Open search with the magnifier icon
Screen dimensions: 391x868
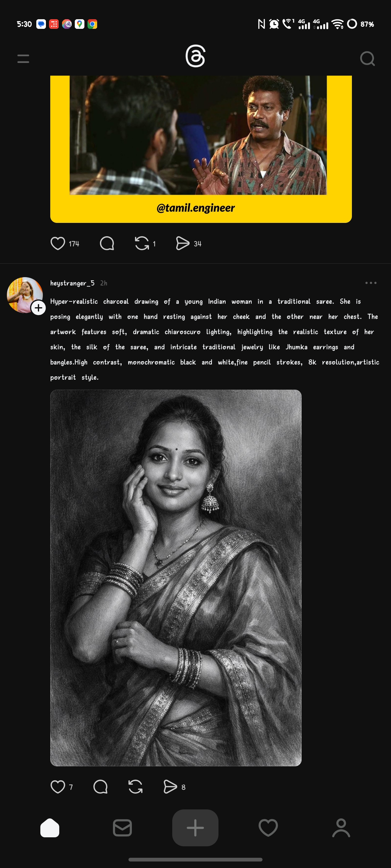367,59
